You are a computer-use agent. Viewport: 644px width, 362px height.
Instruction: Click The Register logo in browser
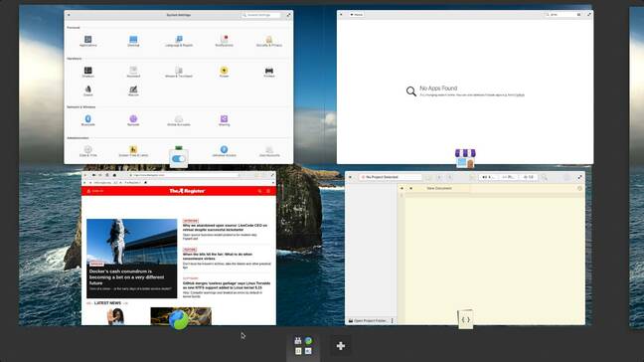click(x=187, y=191)
